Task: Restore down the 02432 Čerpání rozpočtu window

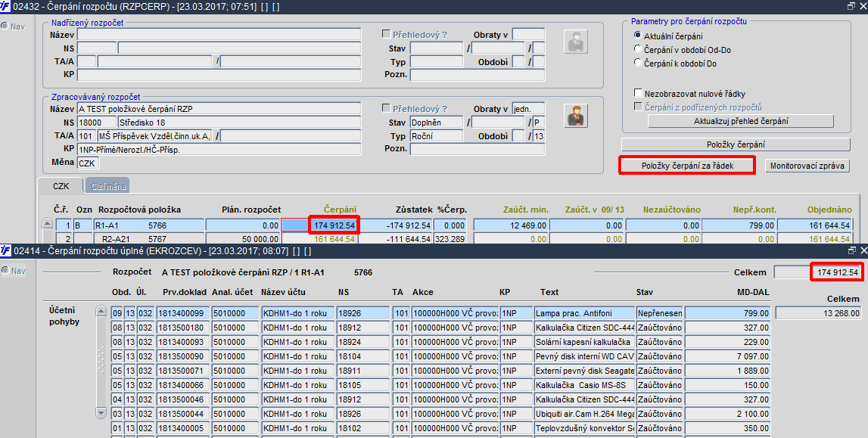Action: [851, 6]
